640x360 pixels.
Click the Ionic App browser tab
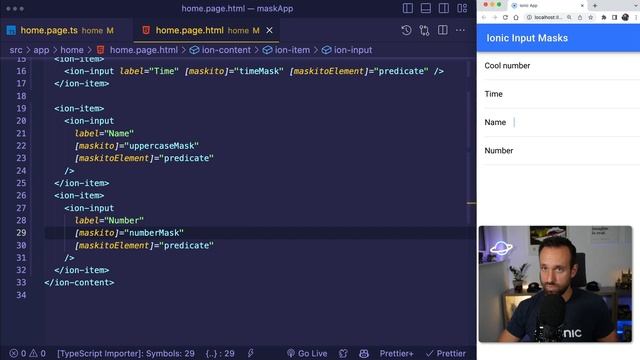click(x=547, y=6)
